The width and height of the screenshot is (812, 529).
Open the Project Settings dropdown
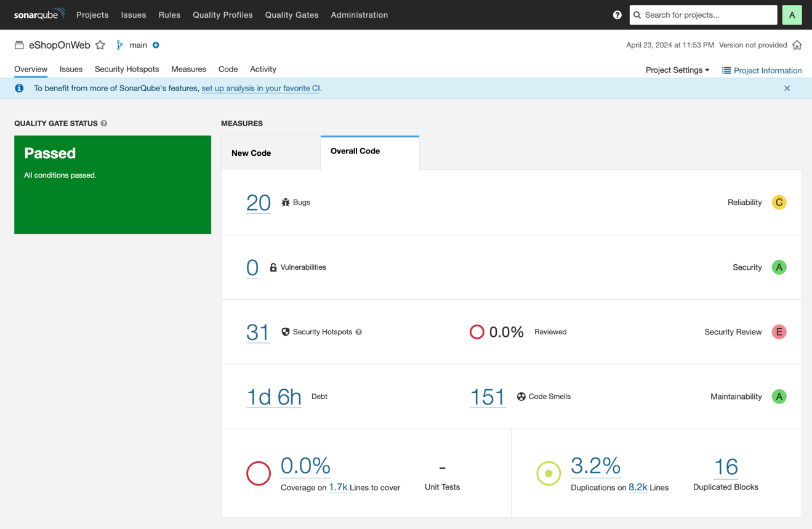click(677, 70)
